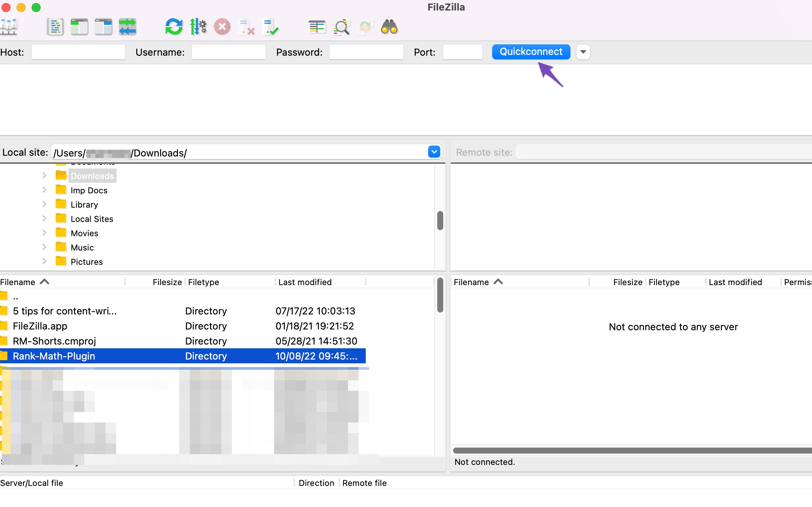Screen dimensions: 812x507
Task: Disconnect from current server icon
Action: (246, 27)
